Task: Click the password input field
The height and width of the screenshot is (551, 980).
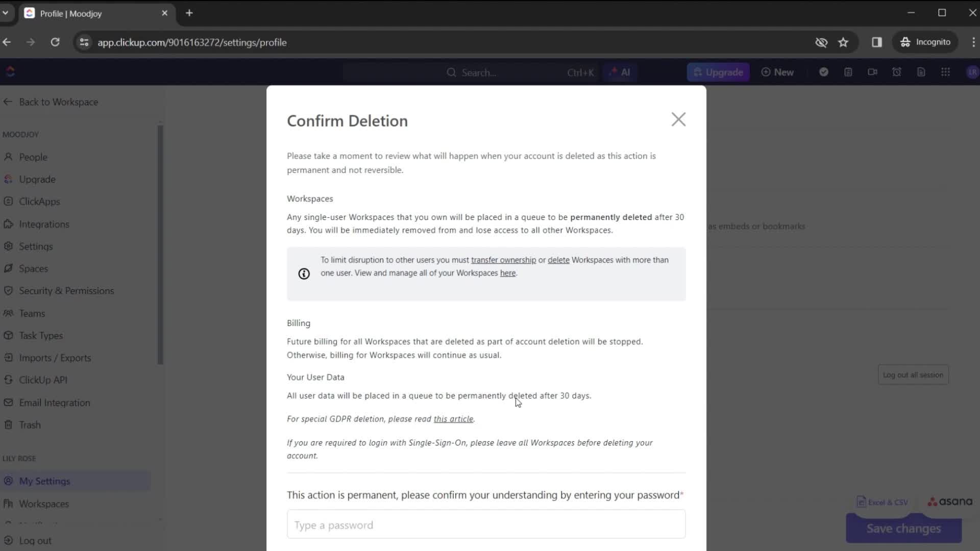Action: (x=486, y=524)
